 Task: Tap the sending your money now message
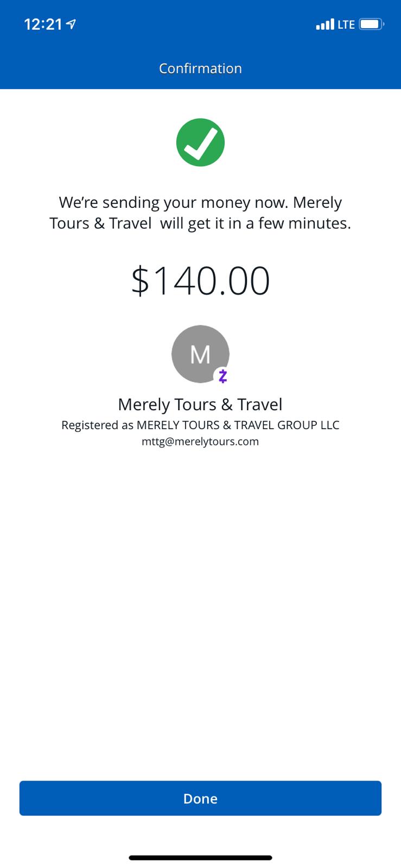pos(200,202)
